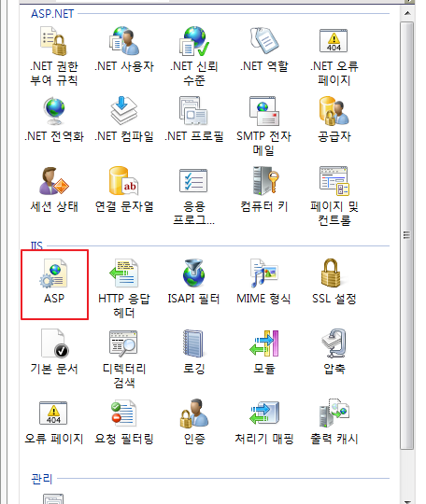The image size is (426, 504).
Task: Open .NET 신뢰 수준 feature
Action: (x=194, y=56)
